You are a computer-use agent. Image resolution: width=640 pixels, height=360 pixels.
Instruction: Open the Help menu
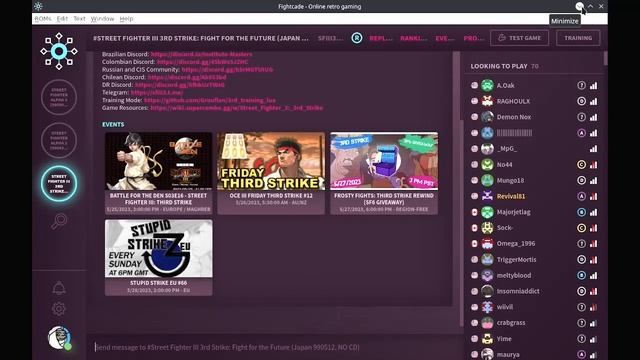pos(126,19)
